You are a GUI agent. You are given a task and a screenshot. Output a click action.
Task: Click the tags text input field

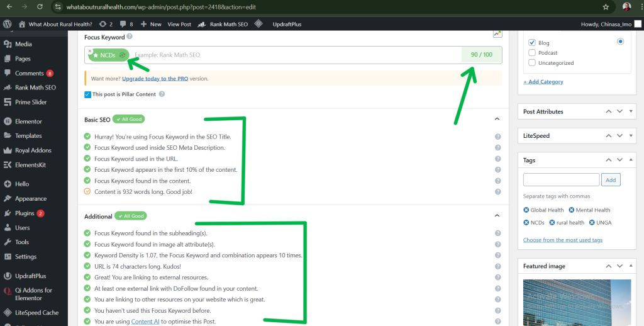click(561, 180)
